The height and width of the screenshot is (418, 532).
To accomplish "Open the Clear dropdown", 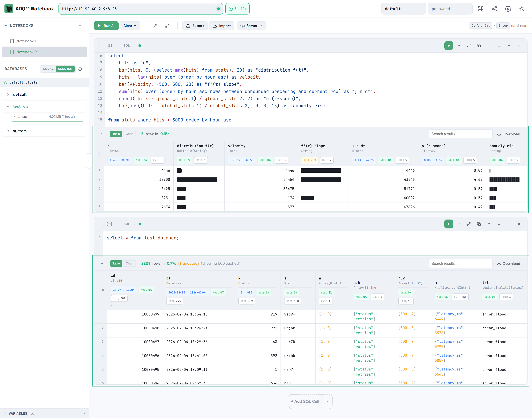I will coord(130,26).
